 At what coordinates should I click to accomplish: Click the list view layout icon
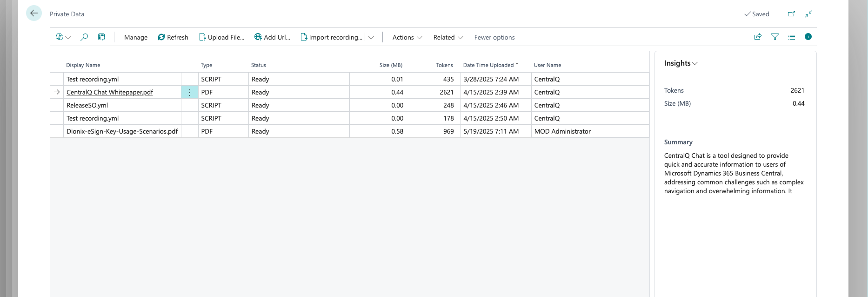792,37
